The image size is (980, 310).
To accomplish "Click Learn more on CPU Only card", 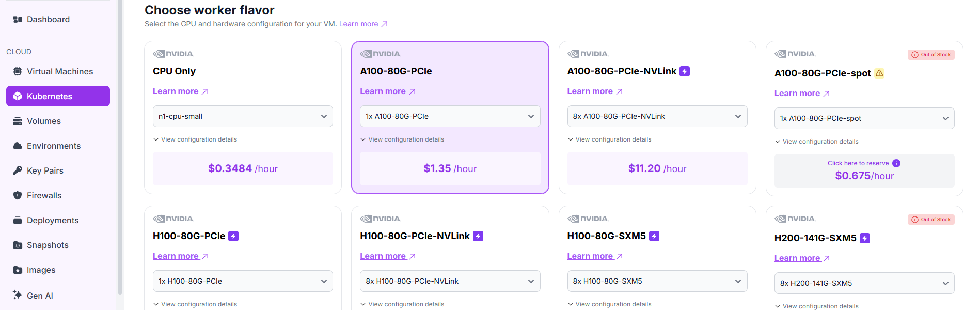I will [x=180, y=91].
